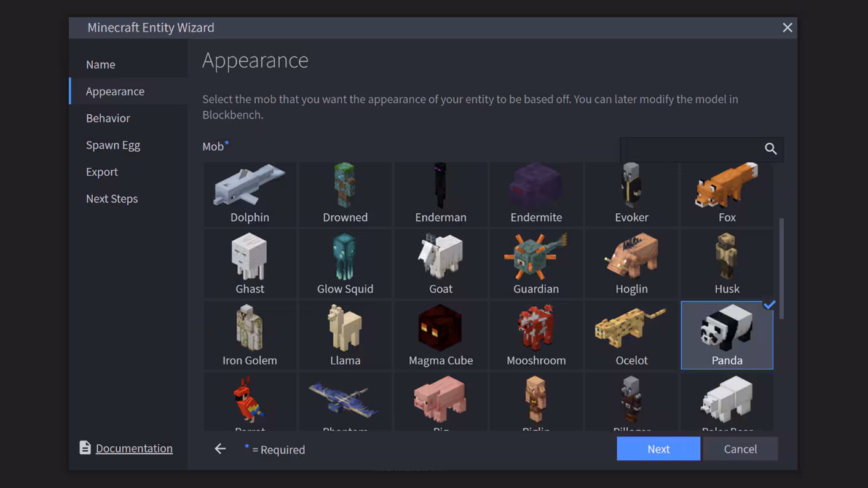Choose the white Polar Bear mob
868x488 pixels.
coord(727,401)
